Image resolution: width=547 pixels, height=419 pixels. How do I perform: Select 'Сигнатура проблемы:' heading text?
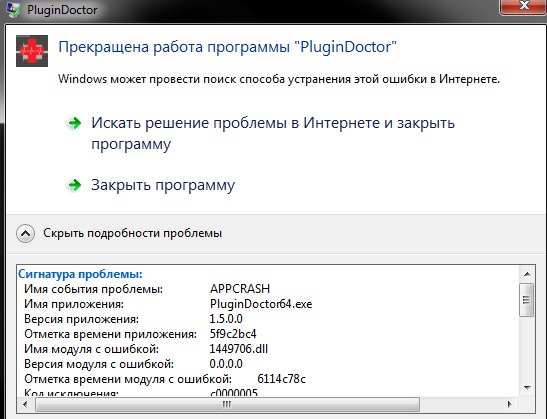[x=80, y=274]
